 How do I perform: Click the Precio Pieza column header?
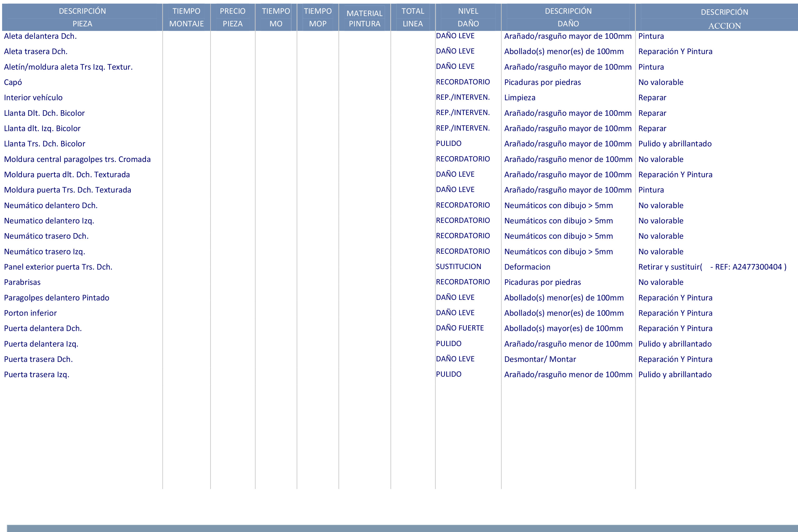pos(232,17)
